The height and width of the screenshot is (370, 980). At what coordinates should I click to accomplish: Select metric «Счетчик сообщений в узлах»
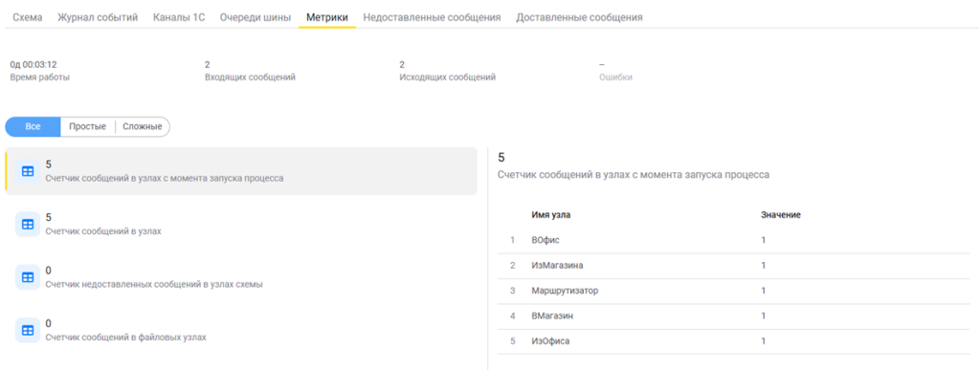241,225
